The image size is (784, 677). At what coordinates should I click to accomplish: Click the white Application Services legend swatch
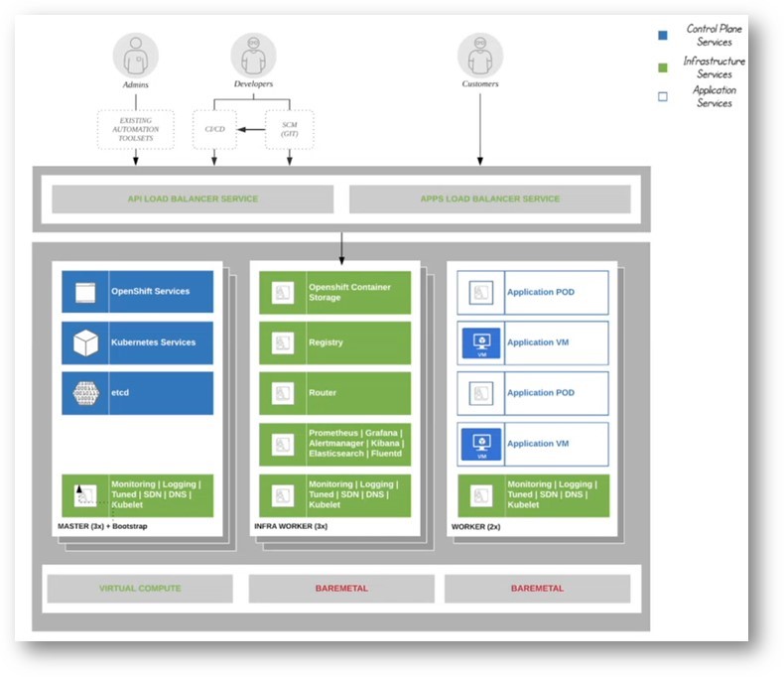663,96
